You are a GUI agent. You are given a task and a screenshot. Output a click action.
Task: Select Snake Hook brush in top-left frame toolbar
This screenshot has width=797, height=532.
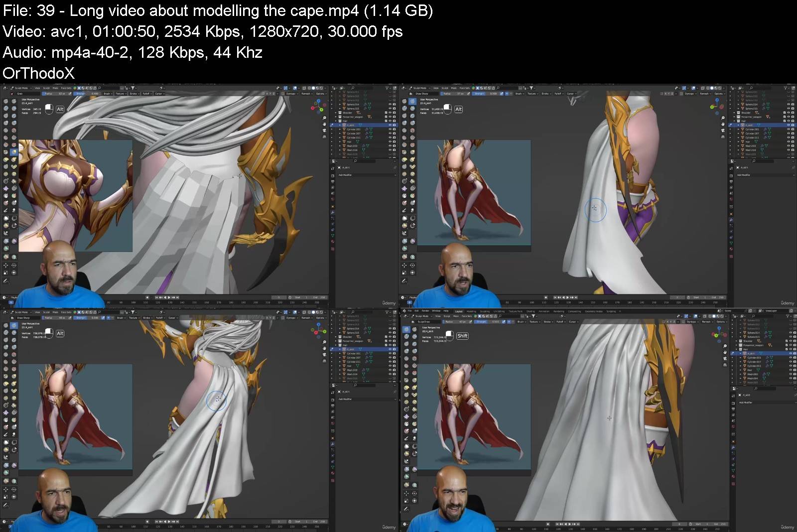14,159
